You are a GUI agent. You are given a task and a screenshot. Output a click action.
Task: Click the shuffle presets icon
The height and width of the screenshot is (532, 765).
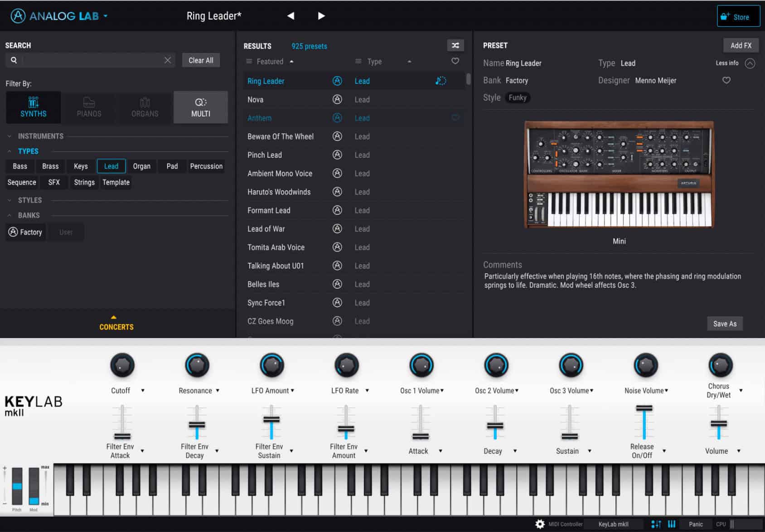455,45
